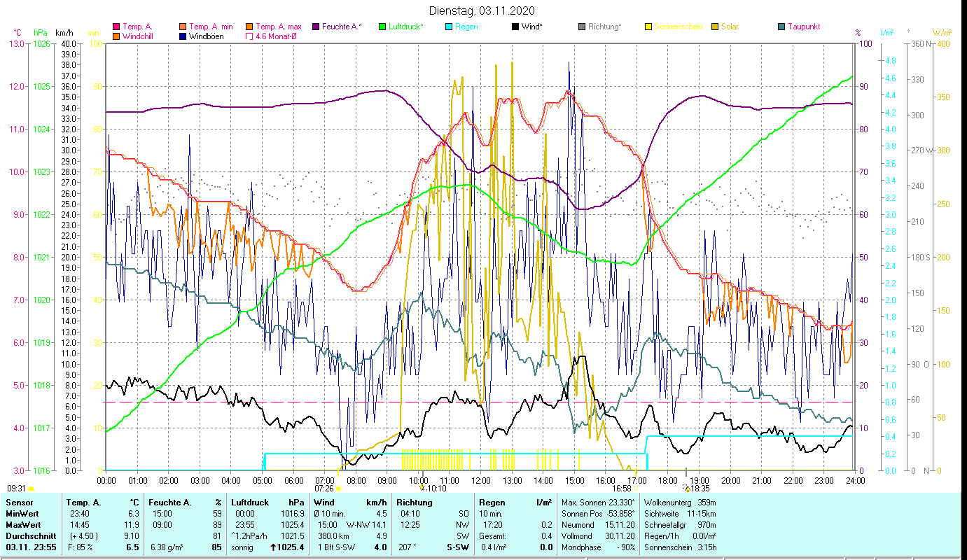This screenshot has height=560, width=967.
Task: Click the Wolkenunterg. 359m entry
Action: [680, 503]
